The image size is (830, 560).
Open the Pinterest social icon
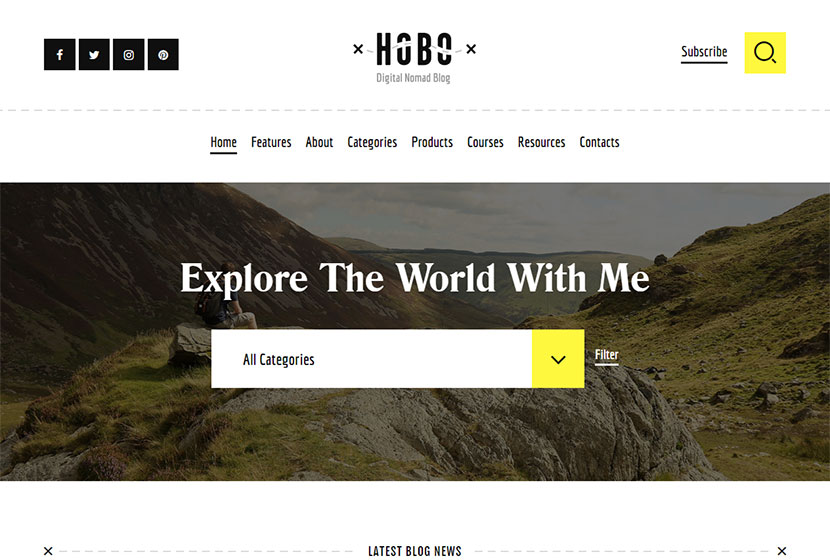pos(163,55)
